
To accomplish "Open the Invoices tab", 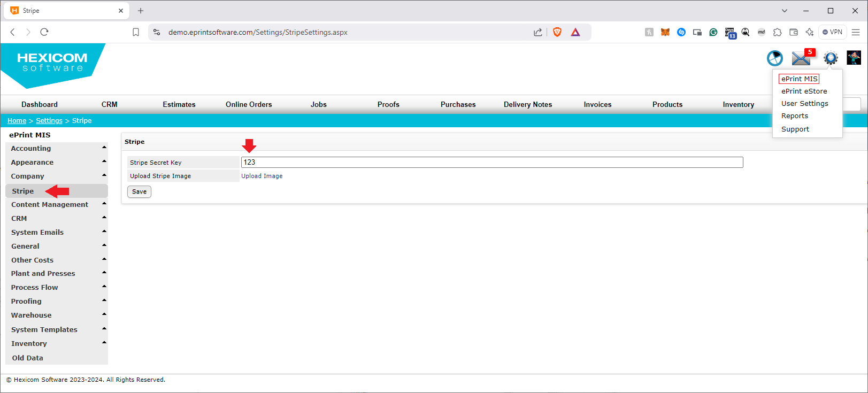I will 597,104.
